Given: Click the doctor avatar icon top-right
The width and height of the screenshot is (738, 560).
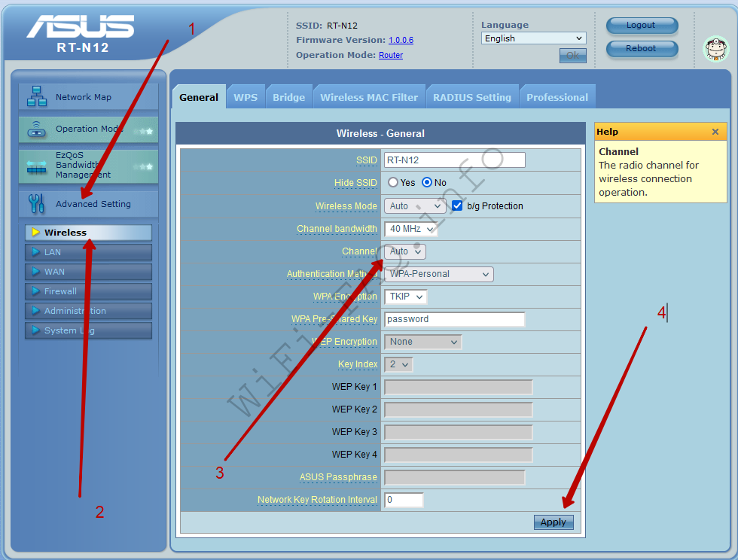Looking at the screenshot, I should click(716, 49).
